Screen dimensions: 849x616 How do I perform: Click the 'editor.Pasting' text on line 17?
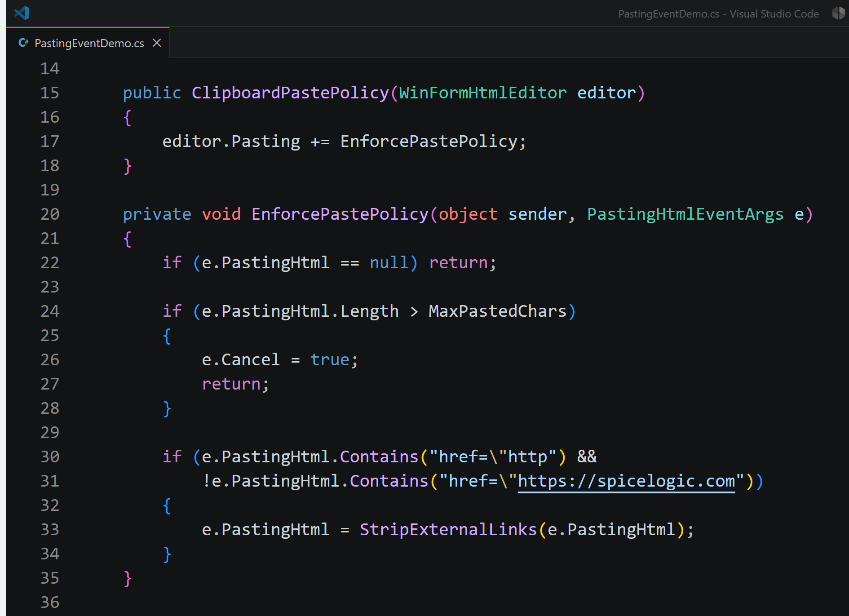[231, 141]
